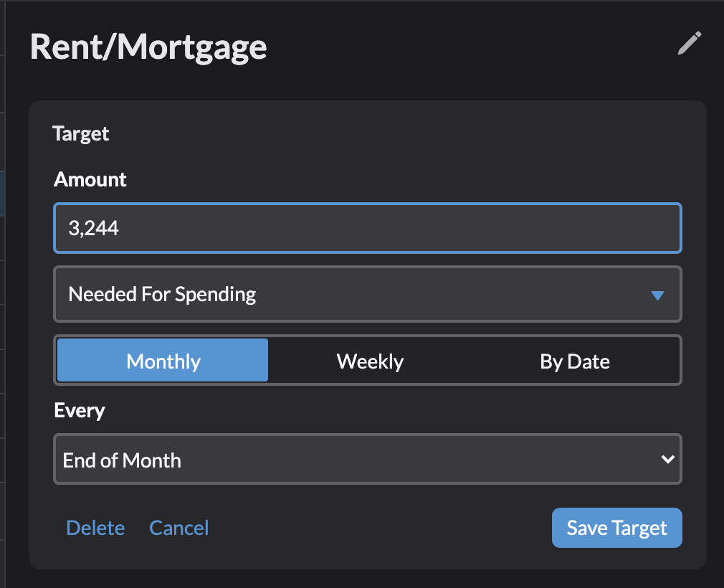This screenshot has width=724, height=588.
Task: Switch the target frequency to By Date
Action: pyautogui.click(x=574, y=361)
